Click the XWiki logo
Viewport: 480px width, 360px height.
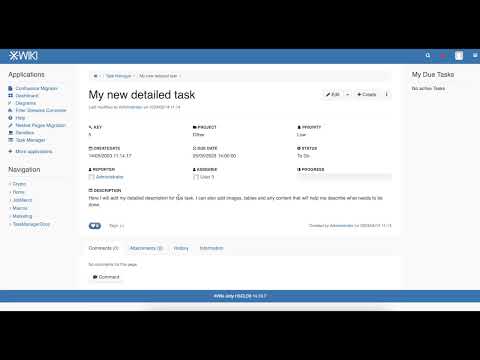pos(23,56)
